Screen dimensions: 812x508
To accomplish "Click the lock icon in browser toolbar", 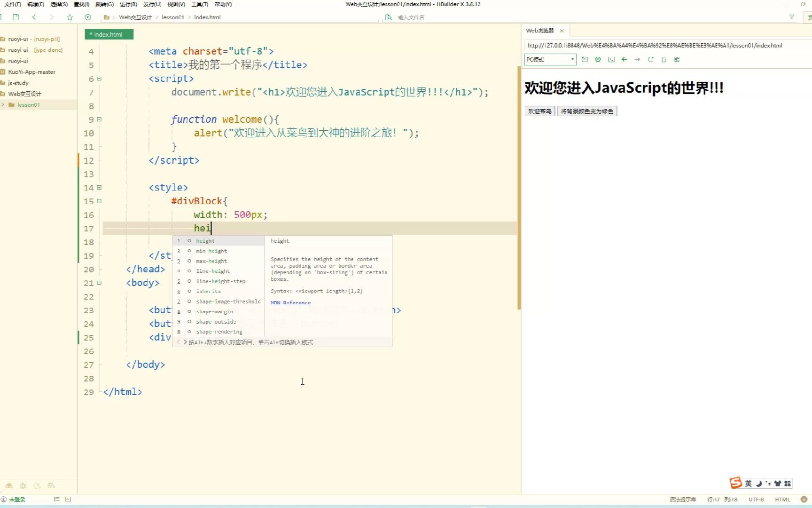I will click(x=664, y=60).
